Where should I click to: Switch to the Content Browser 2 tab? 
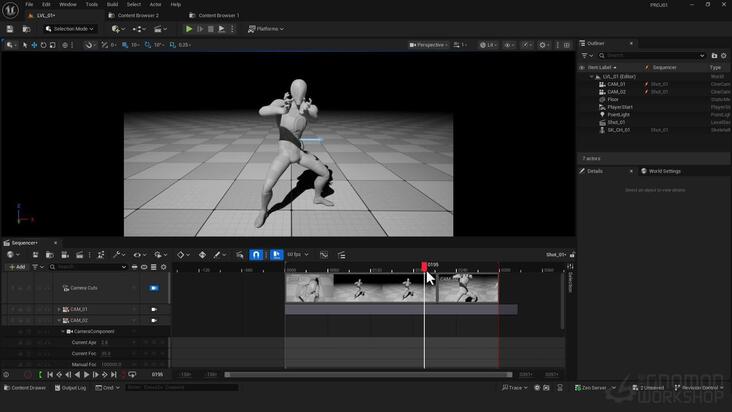click(138, 15)
